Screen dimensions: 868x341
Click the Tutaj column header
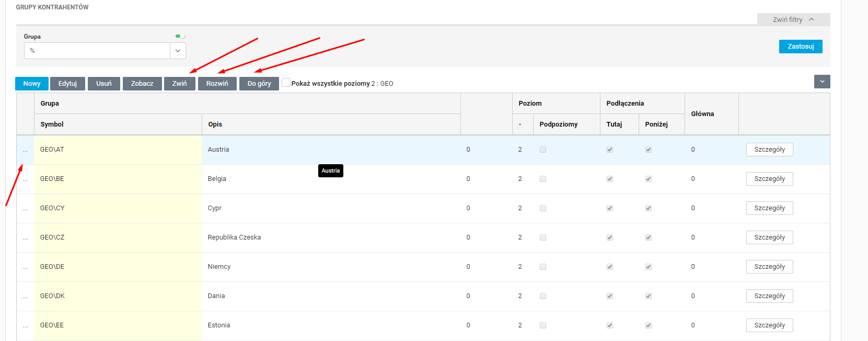(619, 124)
